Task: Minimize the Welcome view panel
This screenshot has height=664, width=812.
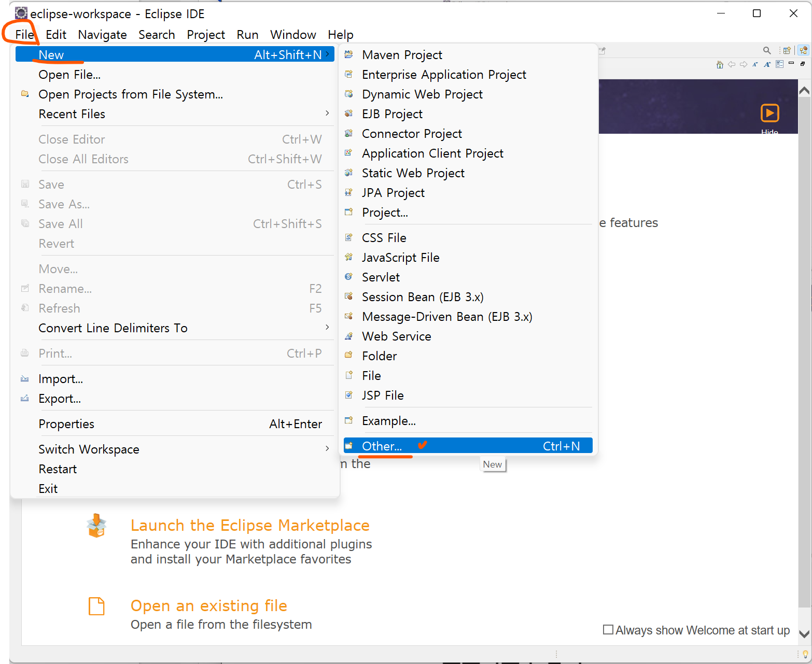Action: pos(791,63)
